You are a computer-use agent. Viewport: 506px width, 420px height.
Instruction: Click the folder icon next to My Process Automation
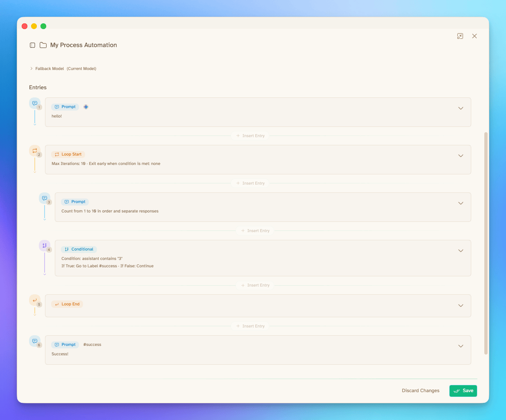point(43,45)
